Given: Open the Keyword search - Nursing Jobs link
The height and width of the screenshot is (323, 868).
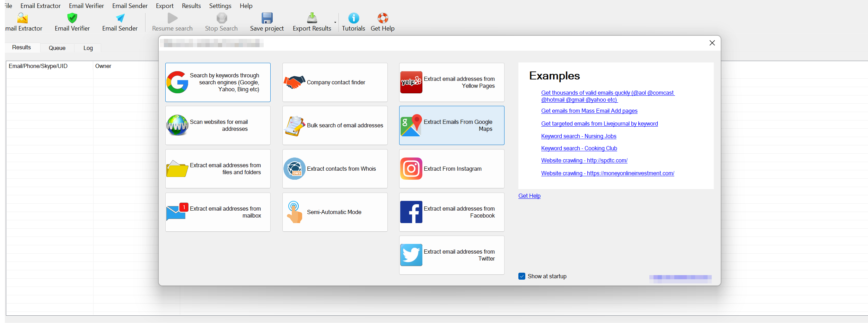Looking at the screenshot, I should pyautogui.click(x=579, y=136).
